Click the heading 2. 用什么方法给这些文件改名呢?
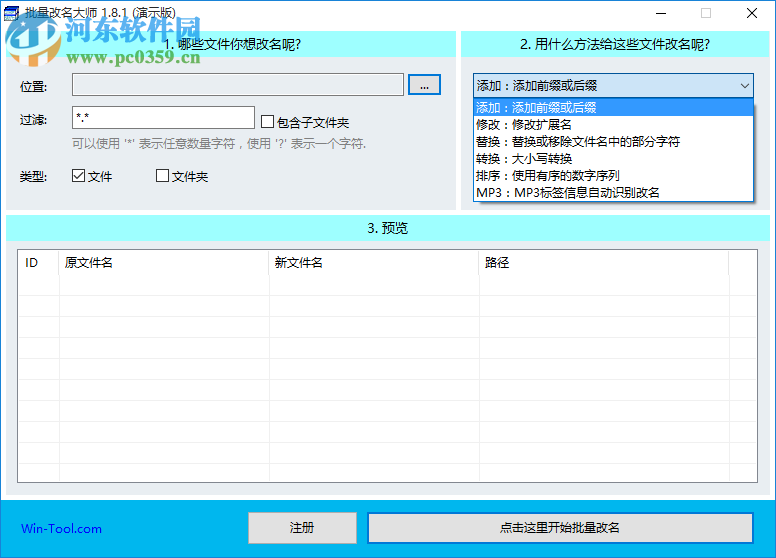This screenshot has width=776, height=558. (x=615, y=45)
